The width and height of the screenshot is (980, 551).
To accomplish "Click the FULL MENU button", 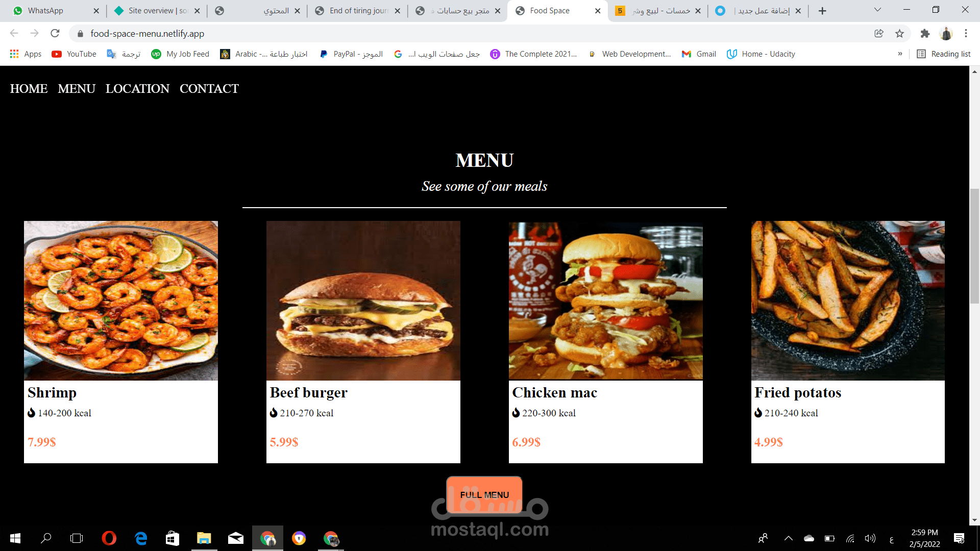I will tap(484, 494).
